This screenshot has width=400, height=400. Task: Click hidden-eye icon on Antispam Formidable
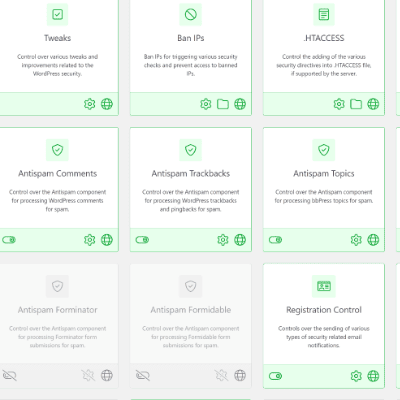click(143, 376)
